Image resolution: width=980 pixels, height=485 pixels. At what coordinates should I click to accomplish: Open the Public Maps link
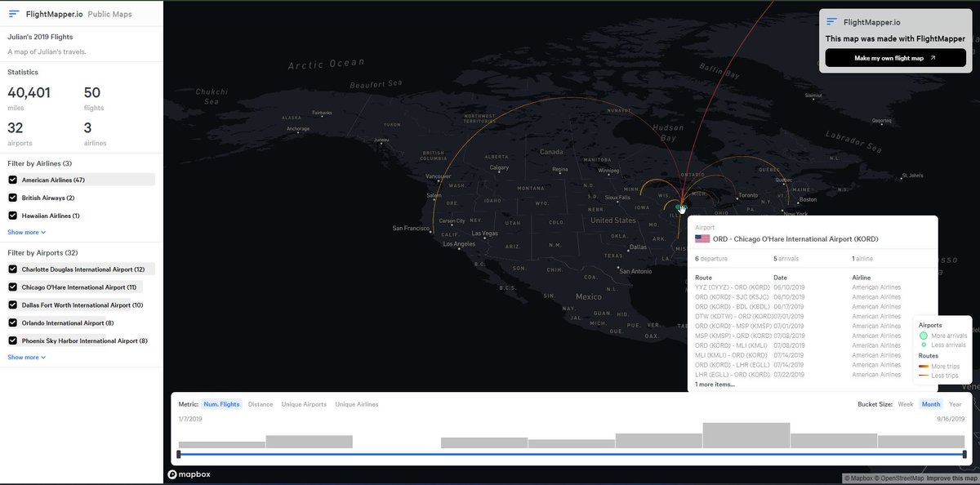coord(109,14)
